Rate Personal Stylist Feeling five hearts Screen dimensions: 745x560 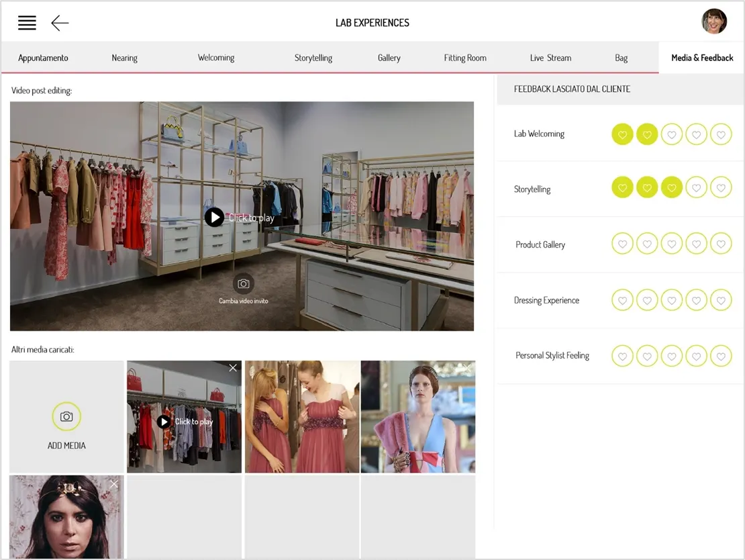coord(721,356)
